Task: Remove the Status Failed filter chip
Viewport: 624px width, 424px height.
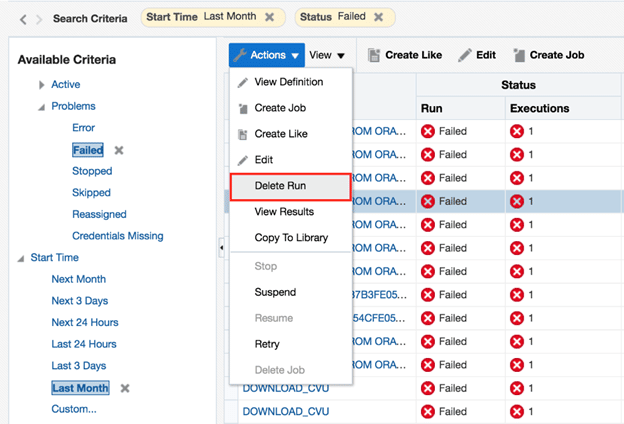Action: tap(378, 18)
